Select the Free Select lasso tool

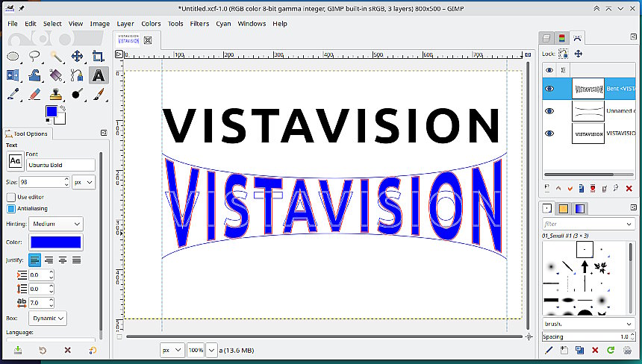(35, 57)
